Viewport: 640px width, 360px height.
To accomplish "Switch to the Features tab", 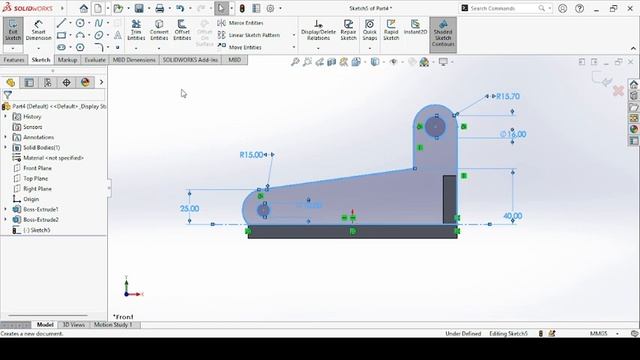I will (14, 60).
